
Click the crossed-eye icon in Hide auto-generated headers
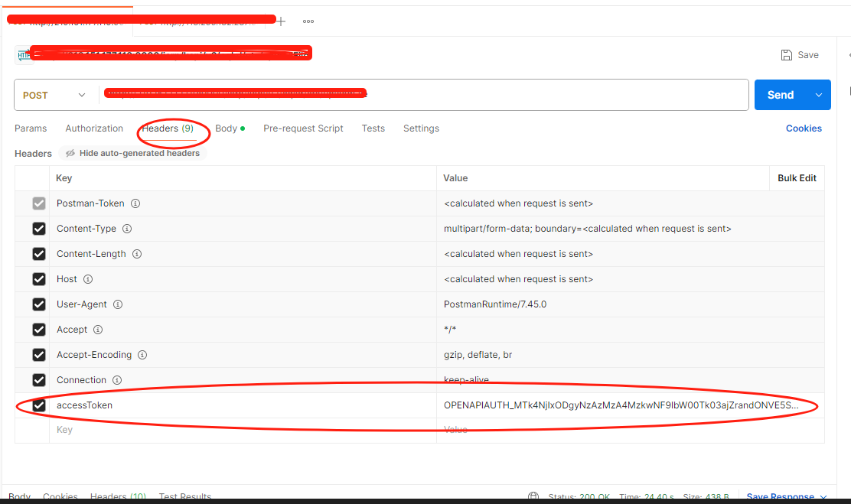point(70,154)
